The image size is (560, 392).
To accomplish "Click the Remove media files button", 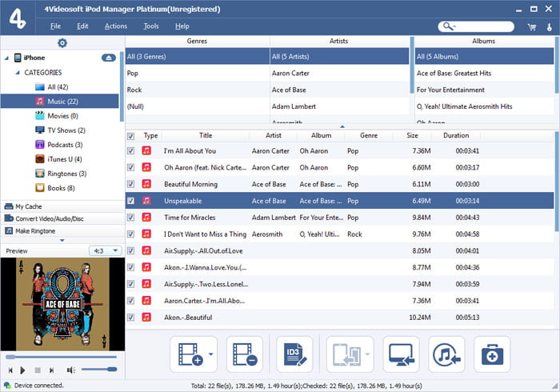I will [245, 354].
